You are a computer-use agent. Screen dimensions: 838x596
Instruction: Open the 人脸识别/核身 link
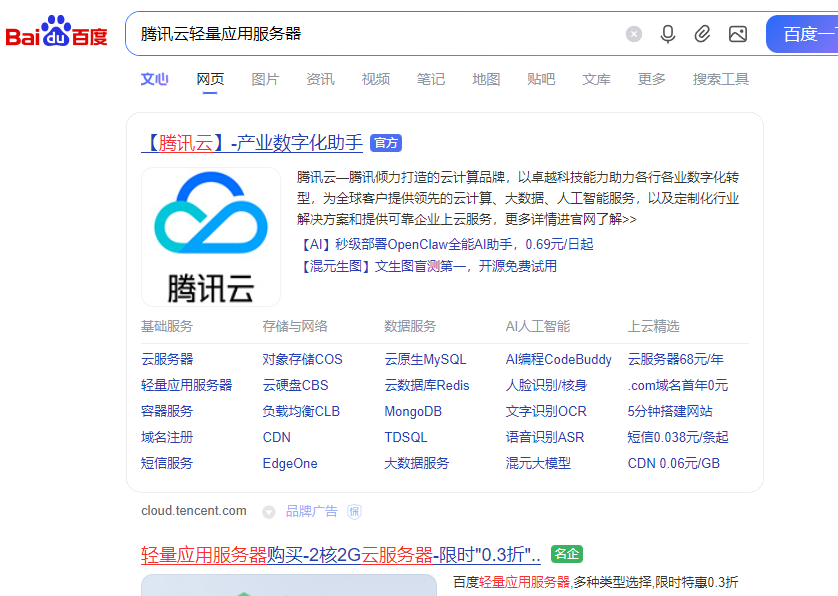(546, 385)
